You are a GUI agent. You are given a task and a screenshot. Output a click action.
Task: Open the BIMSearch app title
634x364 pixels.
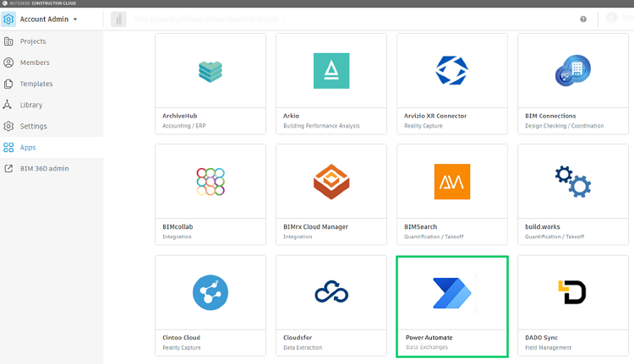tap(420, 226)
